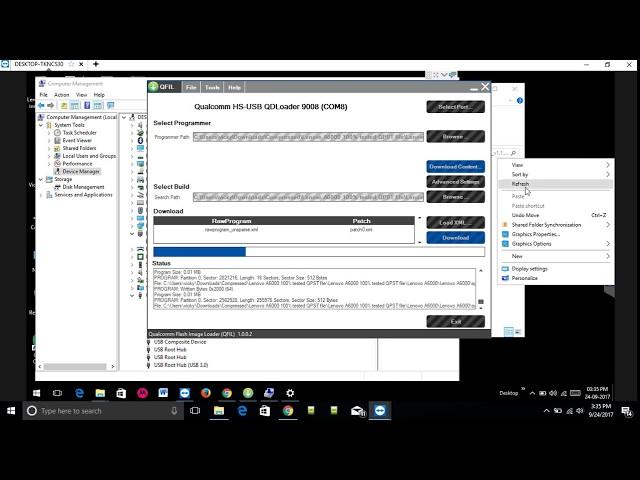The width and height of the screenshot is (640, 480).
Task: Click the Select Port button
Action: [456, 107]
